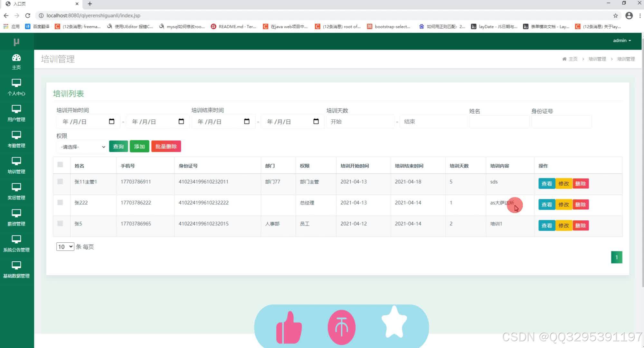Click the 查询 search button
Screen dimensions: 644x348
coord(118,146)
